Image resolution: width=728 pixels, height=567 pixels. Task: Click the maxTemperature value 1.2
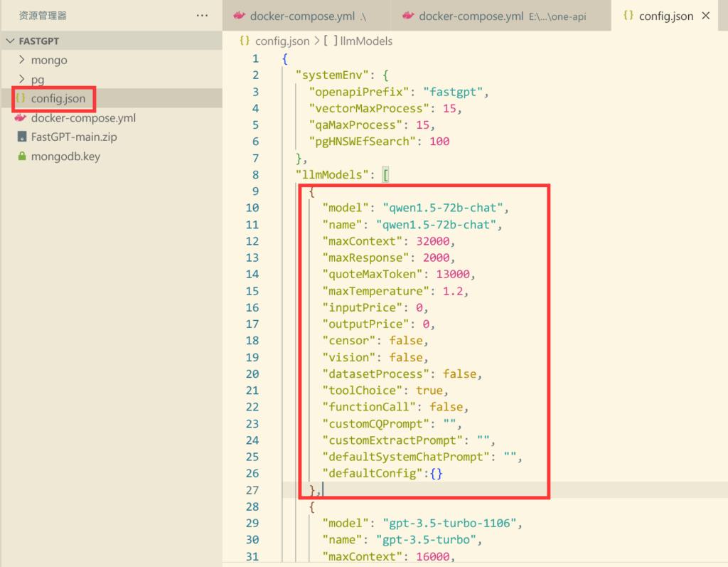click(453, 291)
